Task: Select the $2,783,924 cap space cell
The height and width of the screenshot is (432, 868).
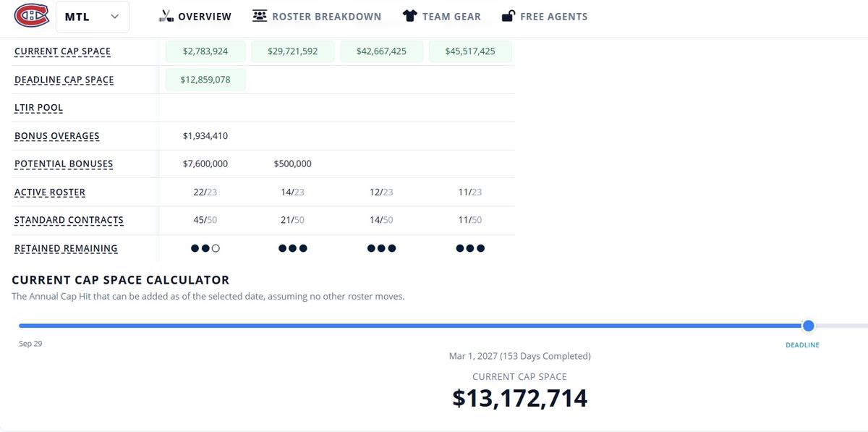Action: [205, 51]
